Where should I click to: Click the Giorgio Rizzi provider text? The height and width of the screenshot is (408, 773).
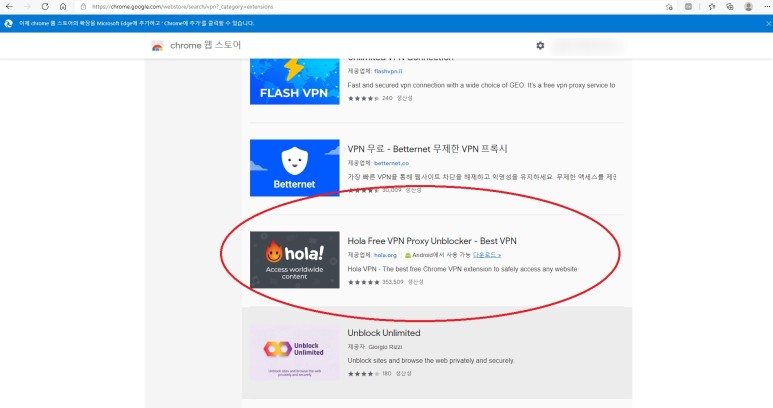point(385,347)
